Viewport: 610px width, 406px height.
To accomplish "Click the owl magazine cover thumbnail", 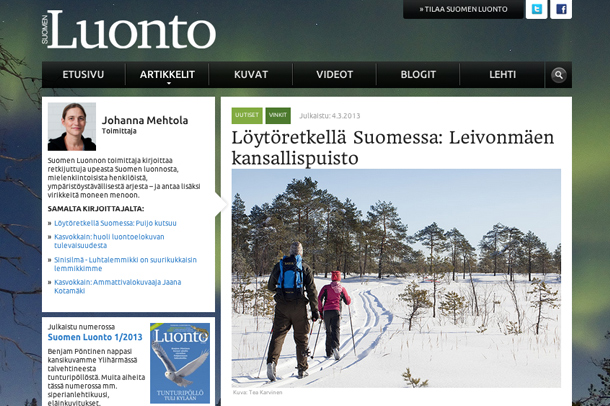I will (x=180, y=363).
